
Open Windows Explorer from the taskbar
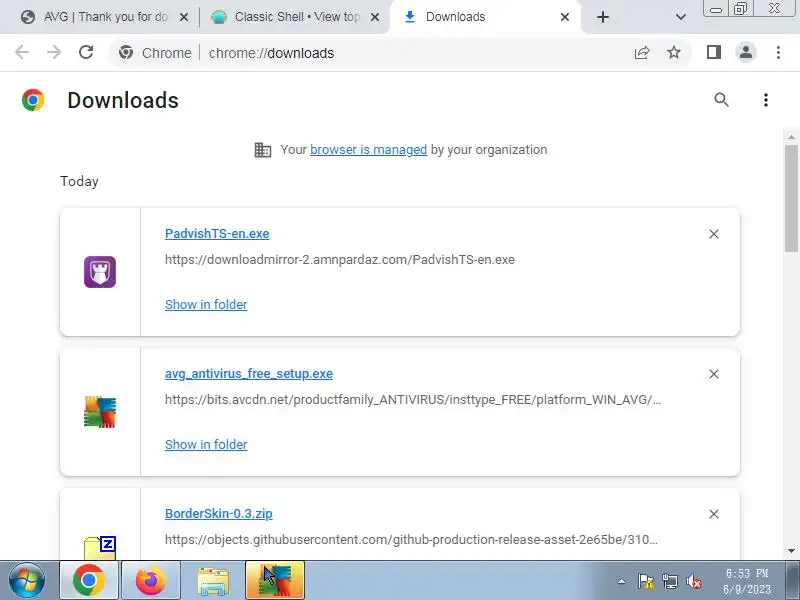click(x=213, y=581)
